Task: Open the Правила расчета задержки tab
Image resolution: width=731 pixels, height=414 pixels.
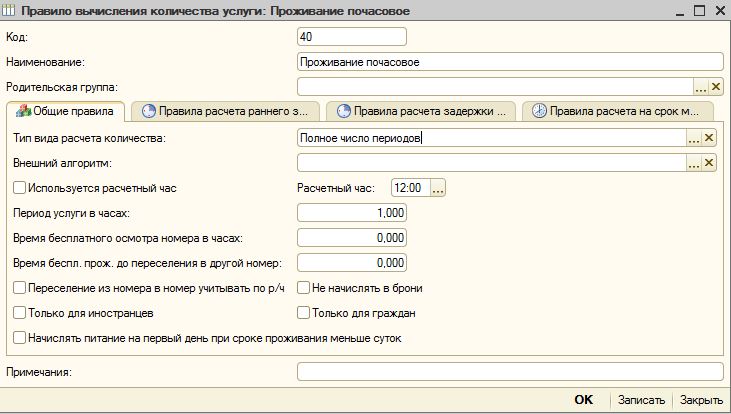Action: (x=421, y=111)
